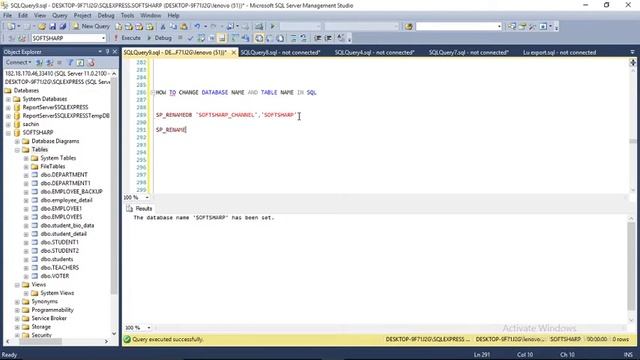Expand Database Diagrams folder
The width and height of the screenshot is (640, 360).
point(17,141)
